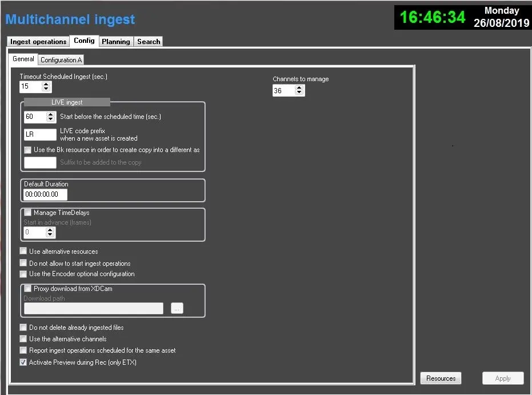Viewport: 532px width, 395px height.
Task: Open the Ingest operations tab
Action: tap(38, 42)
